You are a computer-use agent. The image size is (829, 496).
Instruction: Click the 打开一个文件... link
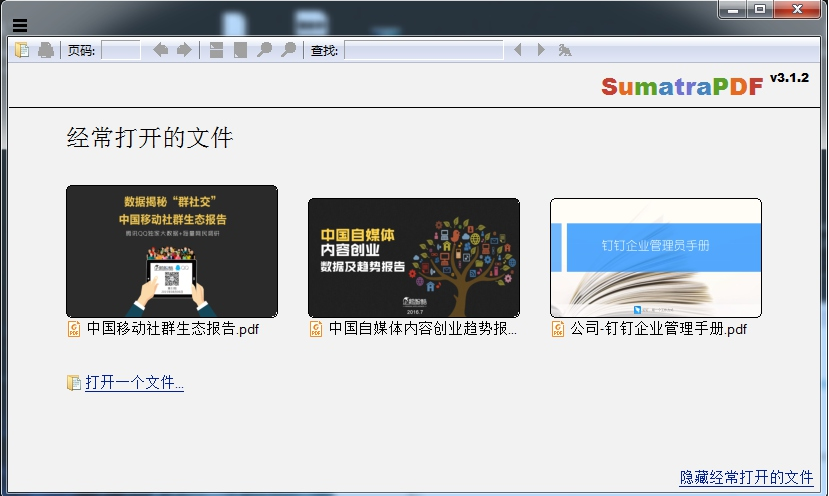(134, 382)
